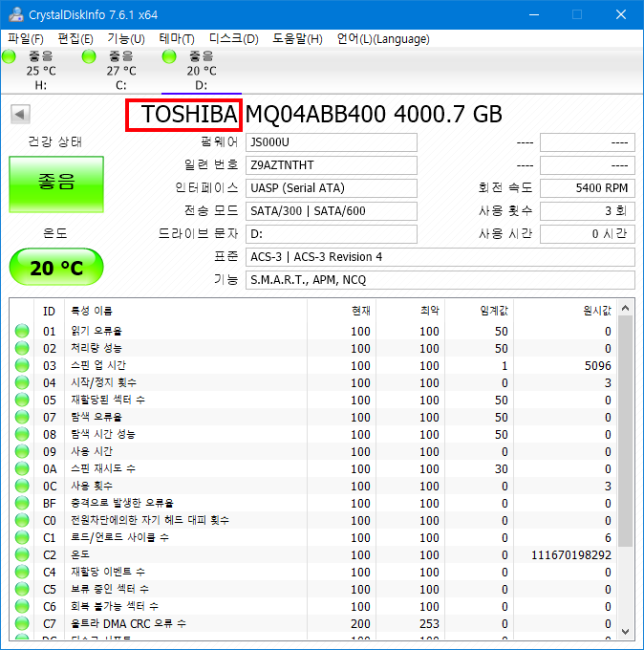Image resolution: width=644 pixels, height=650 pixels.
Task: Click the power on count field 3 회
Action: (x=588, y=211)
